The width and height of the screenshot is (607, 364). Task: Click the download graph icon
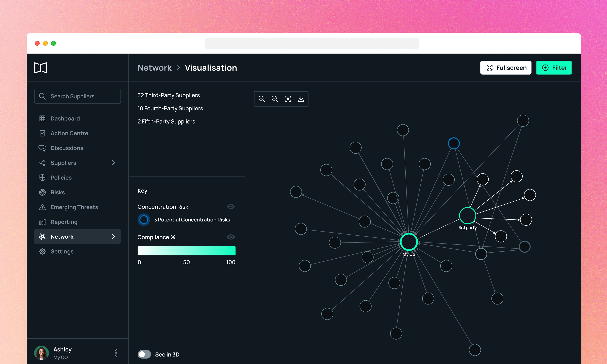301,99
